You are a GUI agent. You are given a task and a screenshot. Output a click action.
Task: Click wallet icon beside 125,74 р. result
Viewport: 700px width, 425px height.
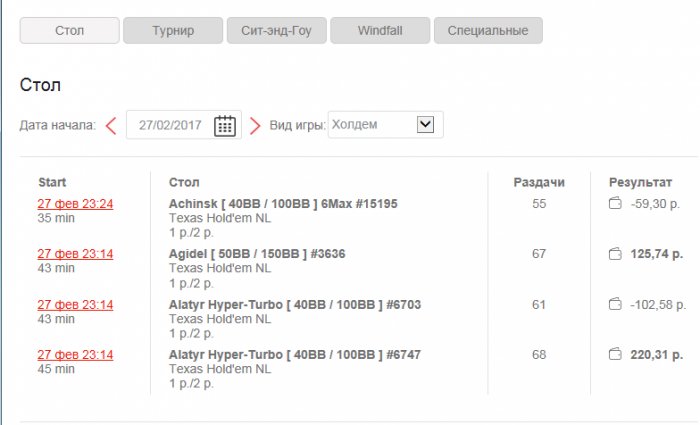pos(616,254)
